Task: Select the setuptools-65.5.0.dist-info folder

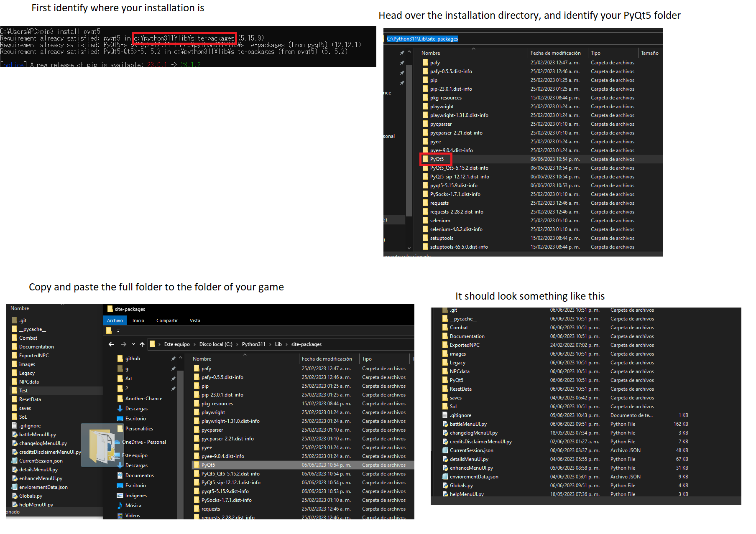Action: point(459,247)
